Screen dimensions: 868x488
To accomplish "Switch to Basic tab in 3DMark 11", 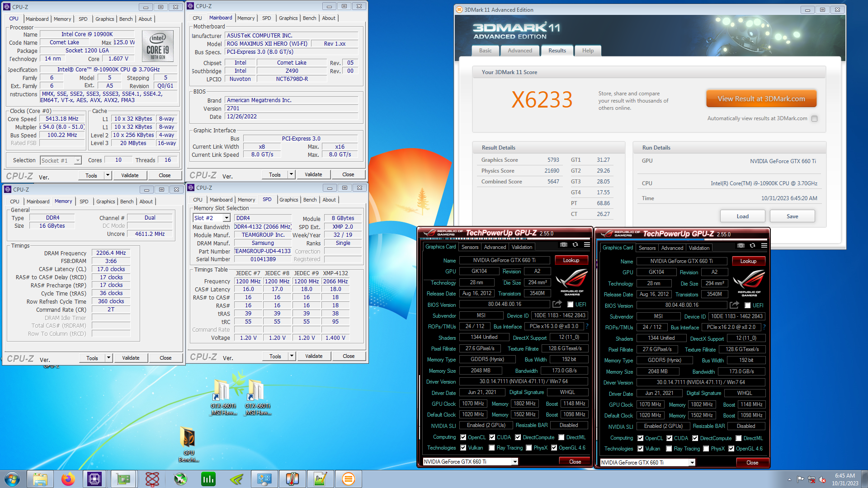I will 485,51.
